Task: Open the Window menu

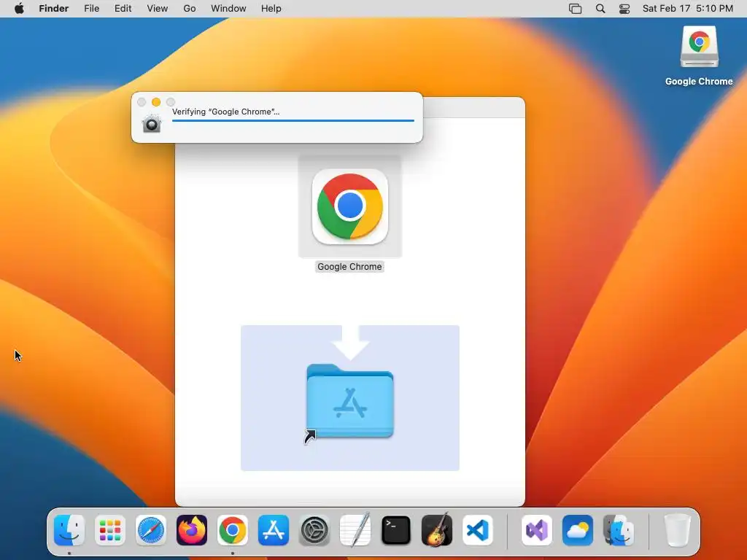Action: click(228, 9)
